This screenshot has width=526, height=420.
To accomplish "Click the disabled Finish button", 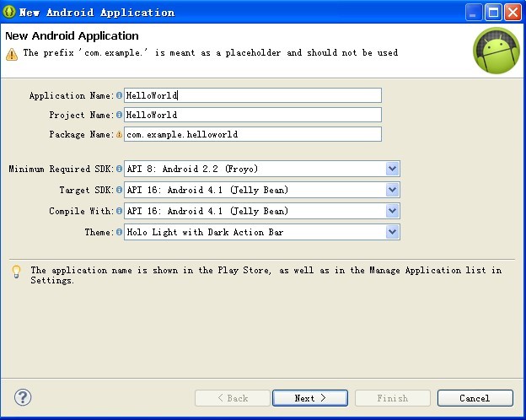I will click(x=393, y=398).
